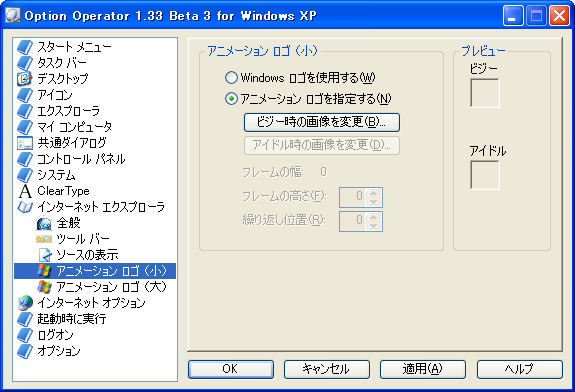Select スタート メニュー in the tree
Screen dimensions: 575x392
click(74, 47)
